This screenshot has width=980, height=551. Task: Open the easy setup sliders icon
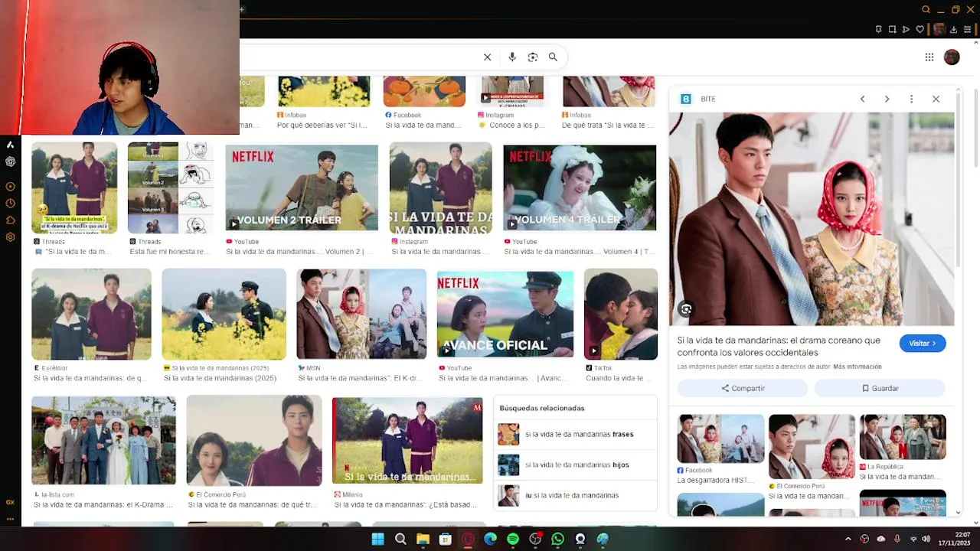(x=969, y=30)
